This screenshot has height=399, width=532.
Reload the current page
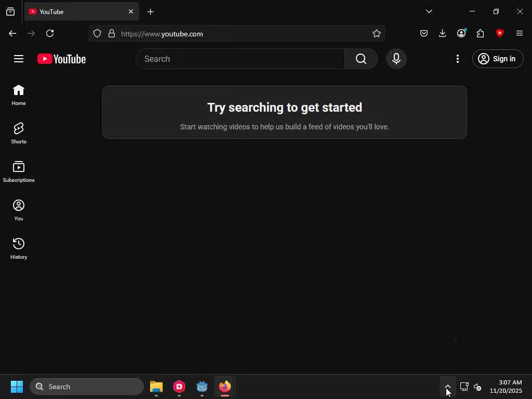(50, 33)
